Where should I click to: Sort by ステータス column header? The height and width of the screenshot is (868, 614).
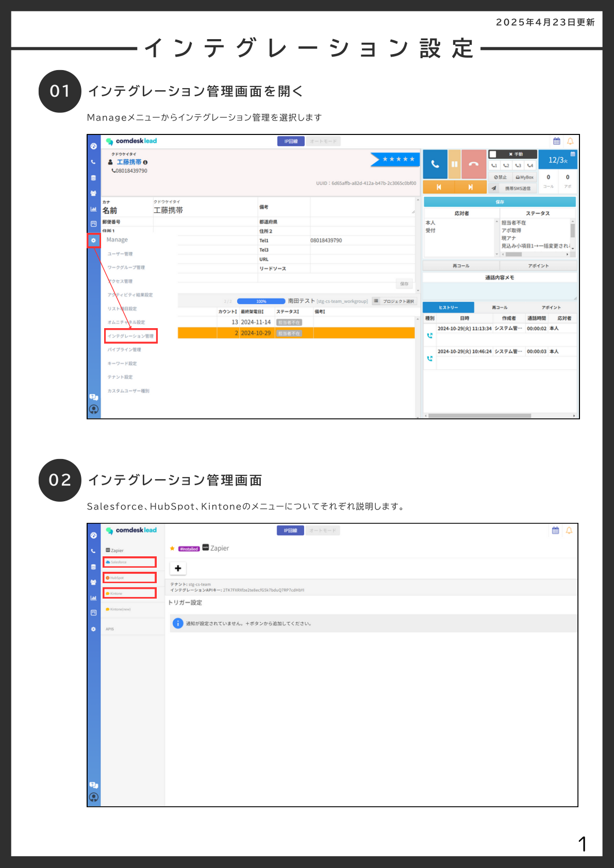[x=287, y=312]
